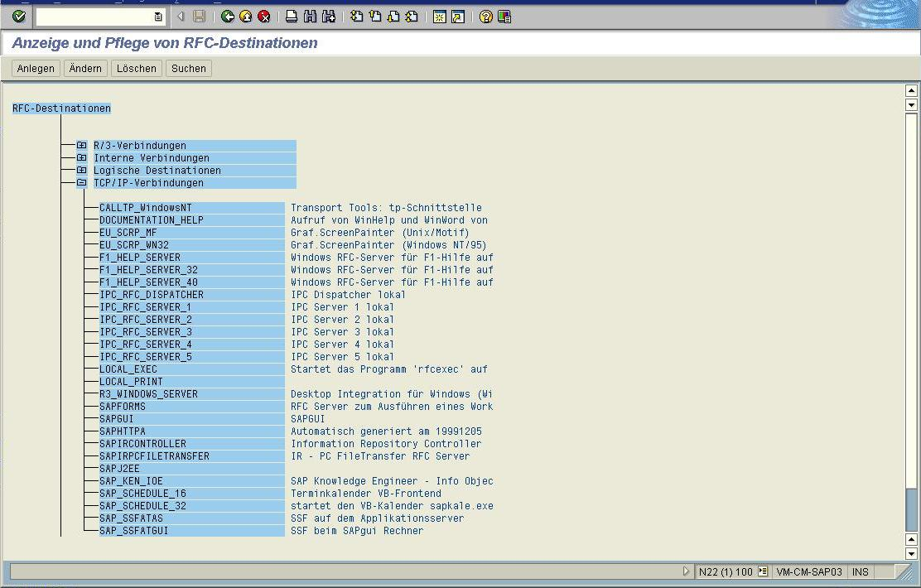Go to Next Page icon

(x=393, y=17)
